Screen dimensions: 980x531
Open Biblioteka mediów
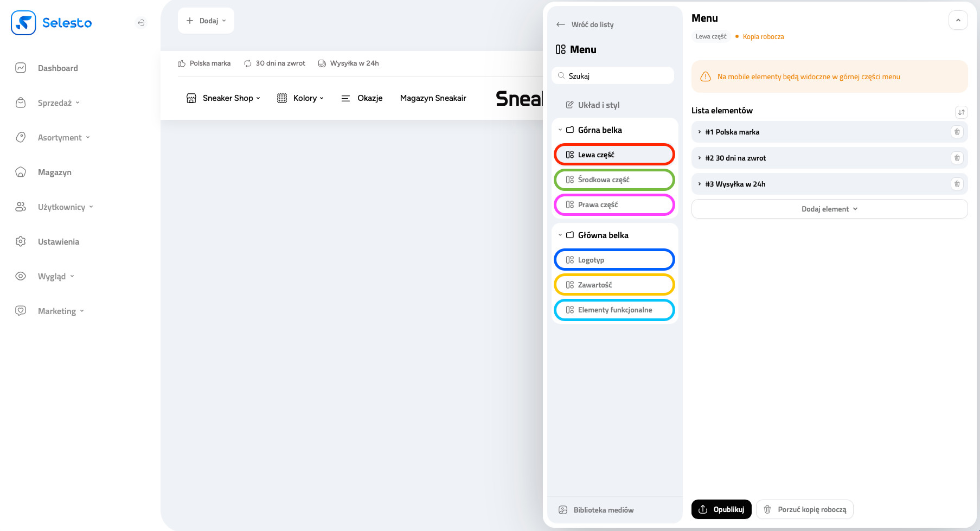[x=603, y=510]
